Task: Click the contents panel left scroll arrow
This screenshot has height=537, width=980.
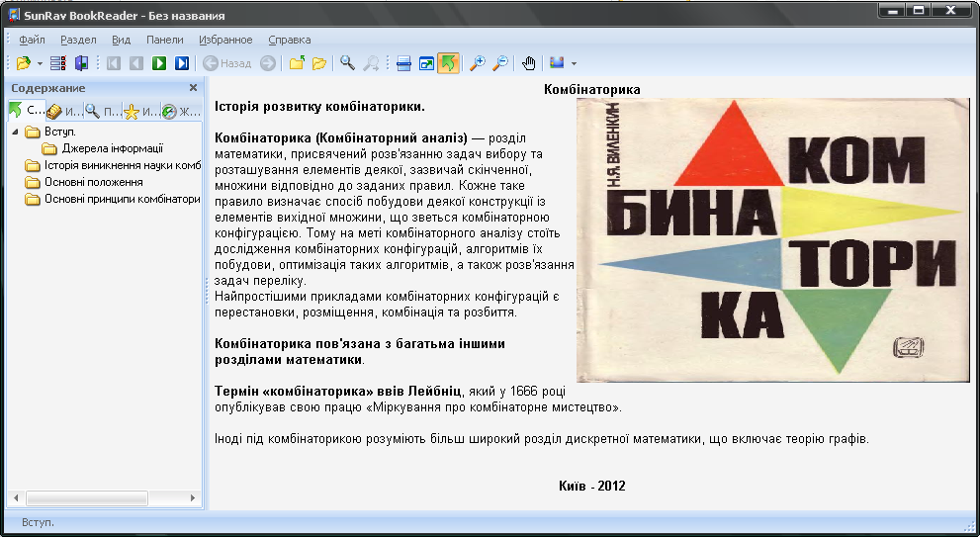Action: [x=16, y=498]
